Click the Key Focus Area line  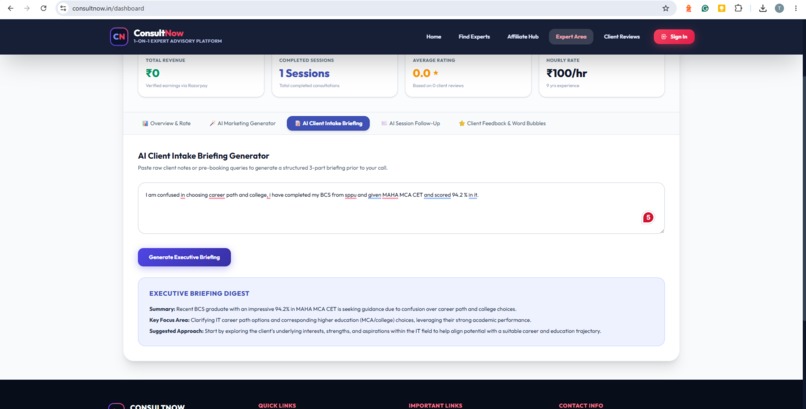pos(340,320)
